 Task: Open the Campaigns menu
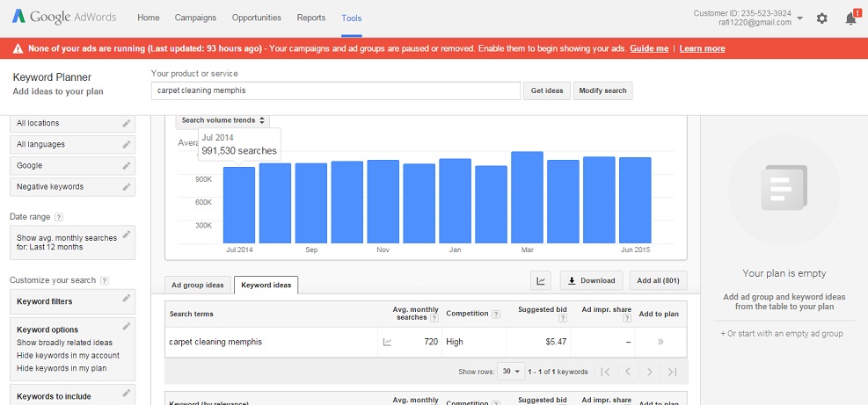pos(195,18)
